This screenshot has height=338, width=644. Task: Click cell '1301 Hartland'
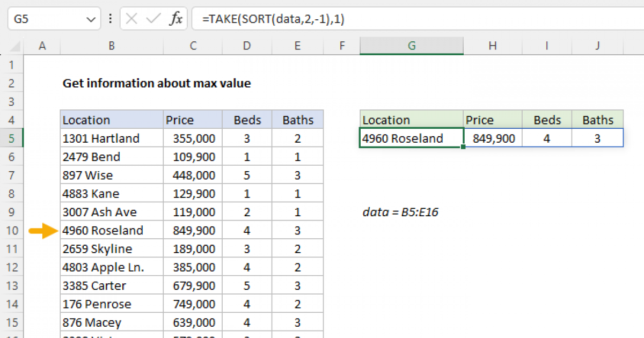112,138
